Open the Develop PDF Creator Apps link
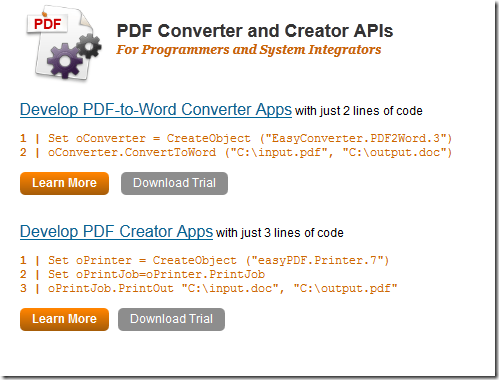Viewport: 499px width, 380px height. pyautogui.click(x=116, y=231)
